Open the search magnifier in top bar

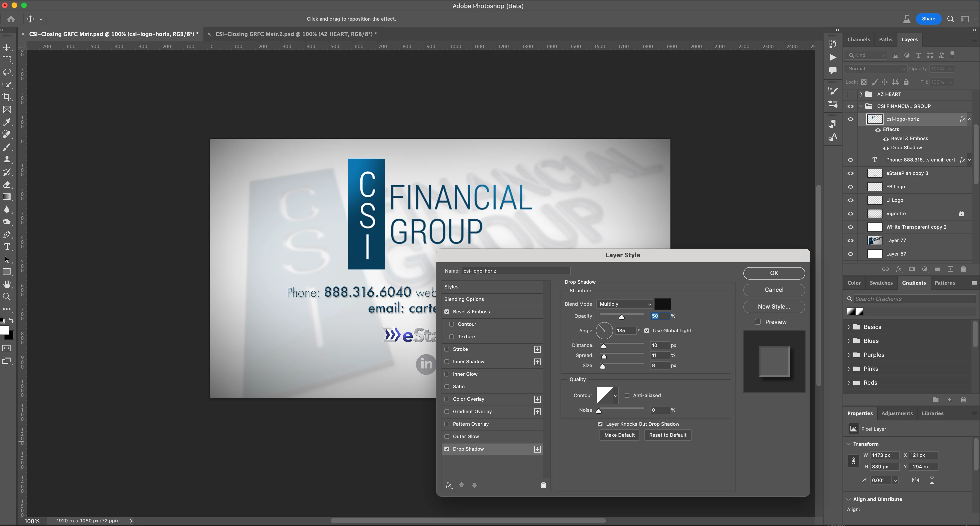click(950, 19)
